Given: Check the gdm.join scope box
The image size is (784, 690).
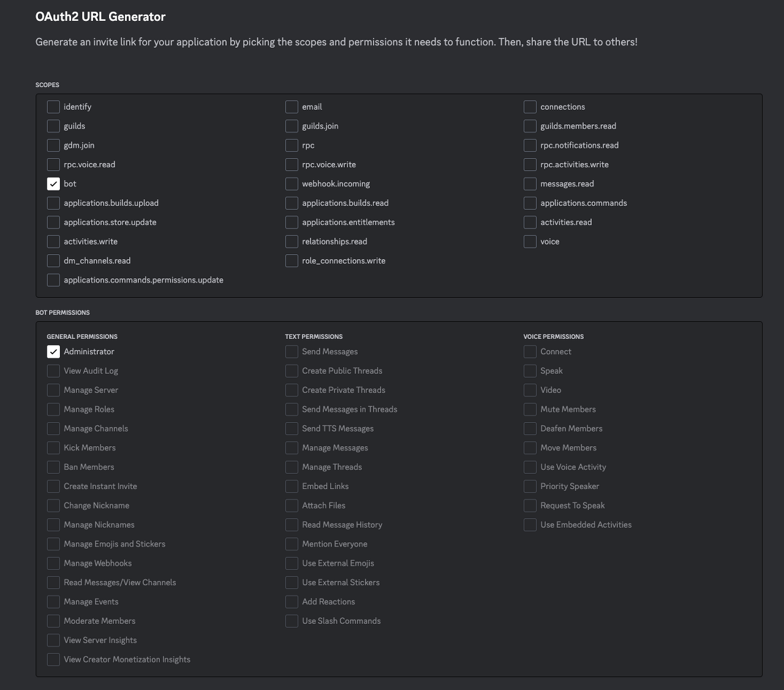Looking at the screenshot, I should [53, 145].
